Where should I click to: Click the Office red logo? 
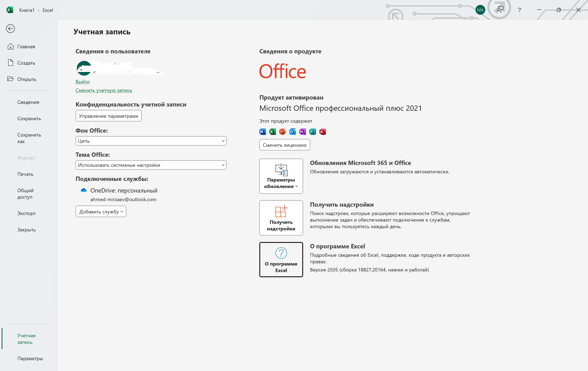[282, 71]
